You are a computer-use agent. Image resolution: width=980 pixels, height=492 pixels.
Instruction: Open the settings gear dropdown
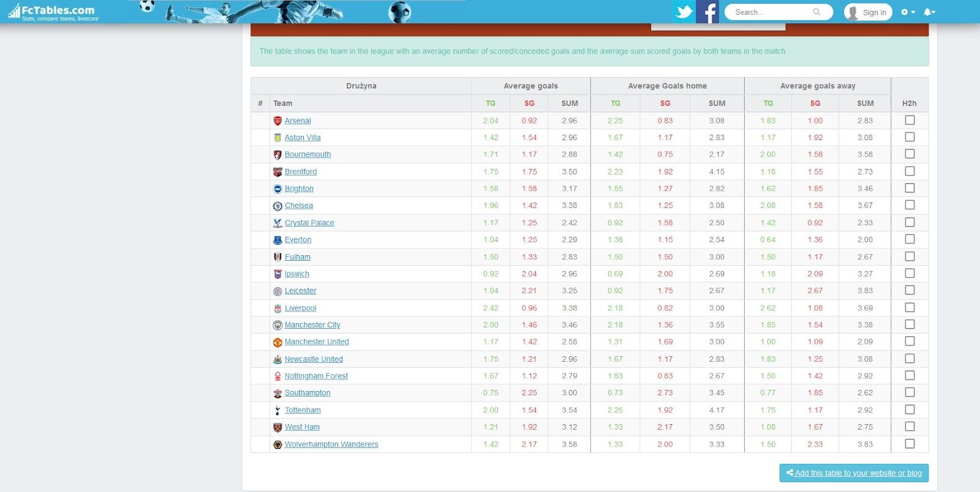coord(908,12)
